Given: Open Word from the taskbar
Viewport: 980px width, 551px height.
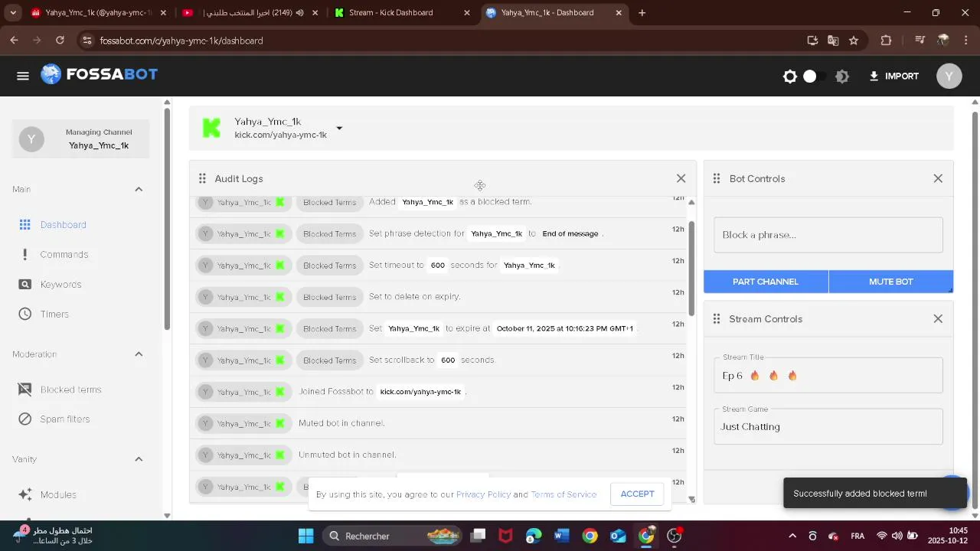Looking at the screenshot, I should pyautogui.click(x=562, y=536).
